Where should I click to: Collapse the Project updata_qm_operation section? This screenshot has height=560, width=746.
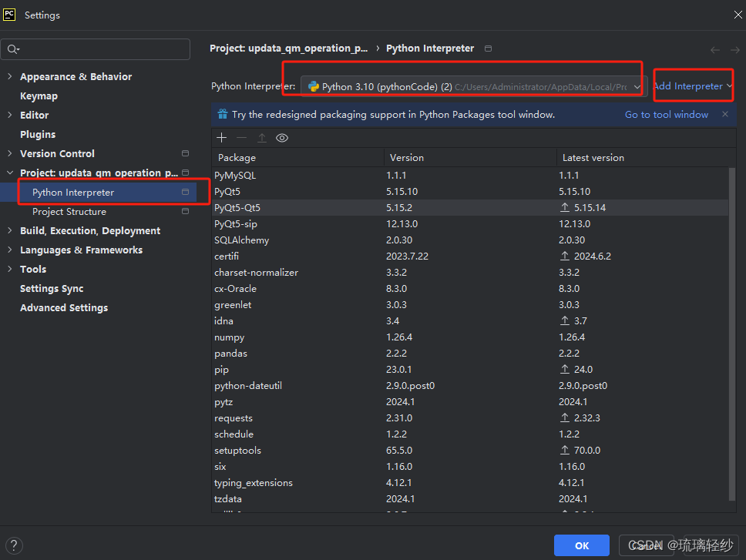pyautogui.click(x=9, y=173)
